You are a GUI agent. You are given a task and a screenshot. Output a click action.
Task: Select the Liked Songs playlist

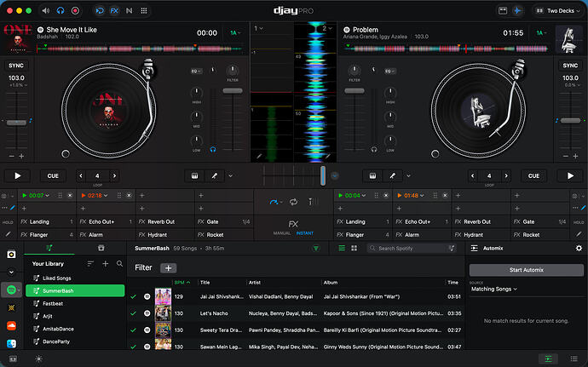click(x=75, y=278)
